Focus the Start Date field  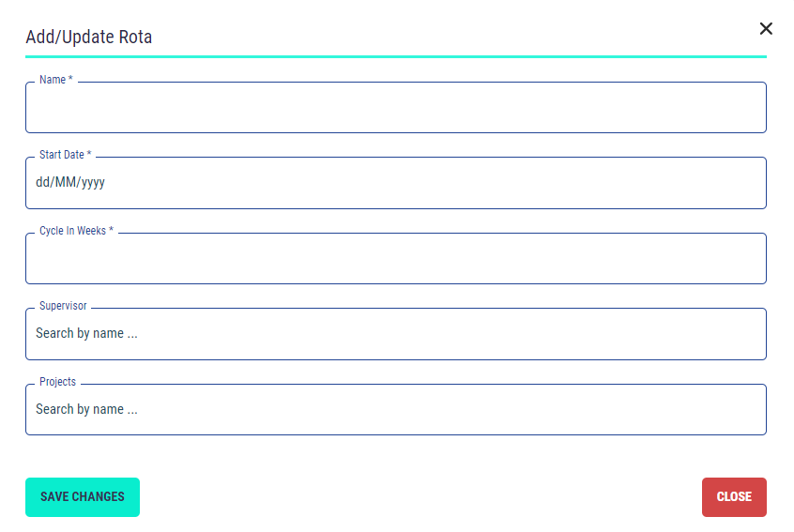tap(395, 183)
